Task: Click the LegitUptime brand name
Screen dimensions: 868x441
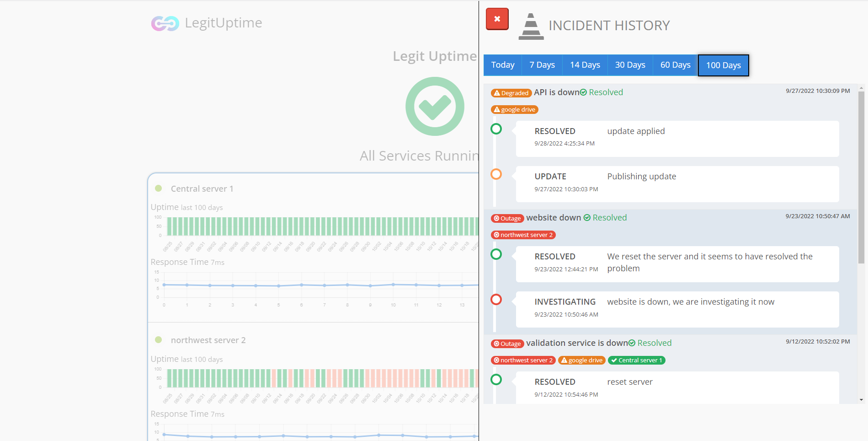Action: pyautogui.click(x=224, y=23)
